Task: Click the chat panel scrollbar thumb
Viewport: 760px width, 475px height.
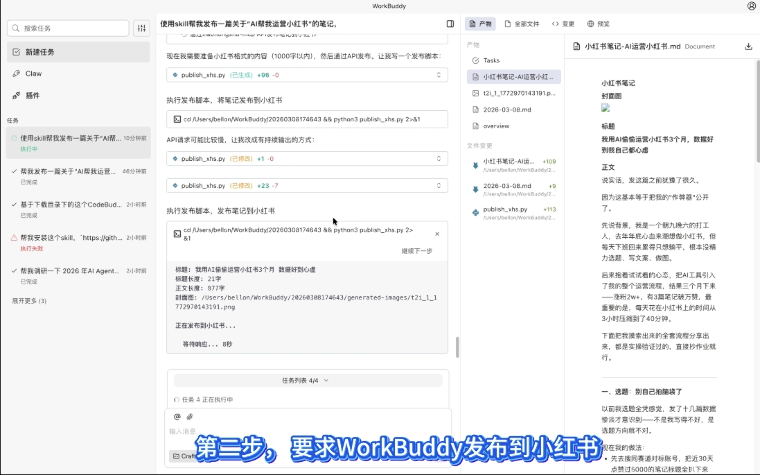Action: pyautogui.click(x=457, y=347)
